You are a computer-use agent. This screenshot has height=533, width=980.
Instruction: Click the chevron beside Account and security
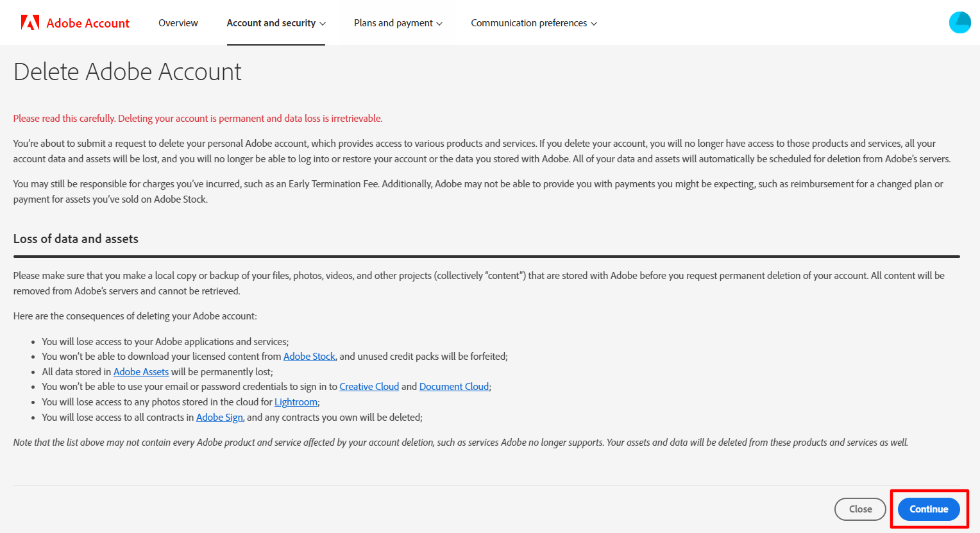323,24
